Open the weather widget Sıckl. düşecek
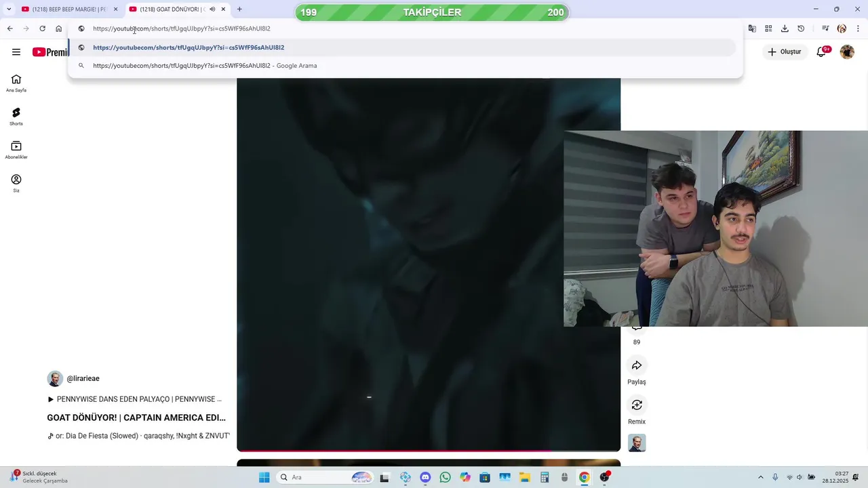 pos(38,477)
